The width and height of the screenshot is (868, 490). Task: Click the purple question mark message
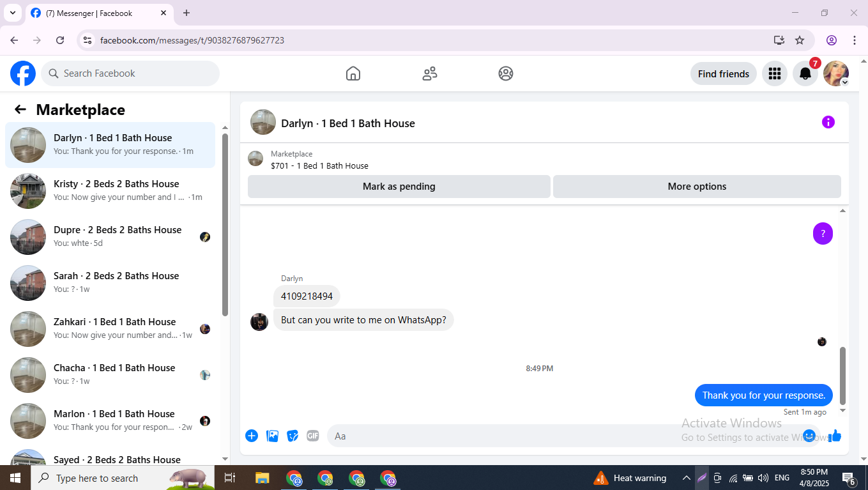pos(823,233)
